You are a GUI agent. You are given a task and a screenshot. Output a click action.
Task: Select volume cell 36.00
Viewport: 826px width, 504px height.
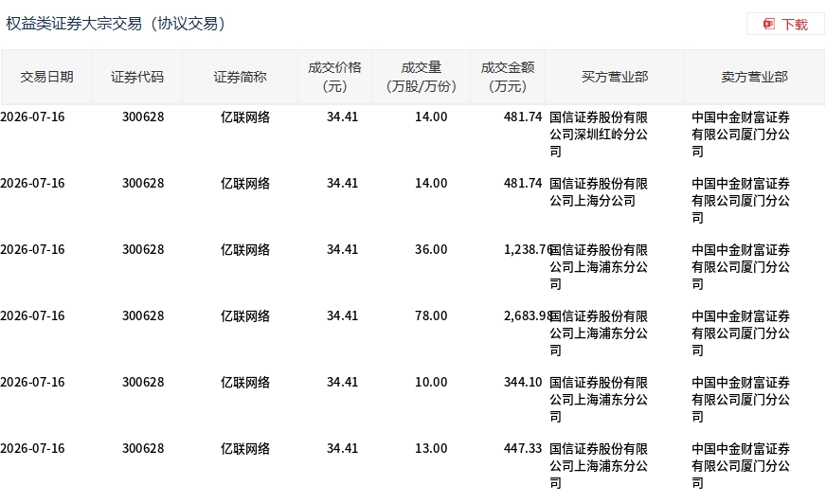(431, 249)
